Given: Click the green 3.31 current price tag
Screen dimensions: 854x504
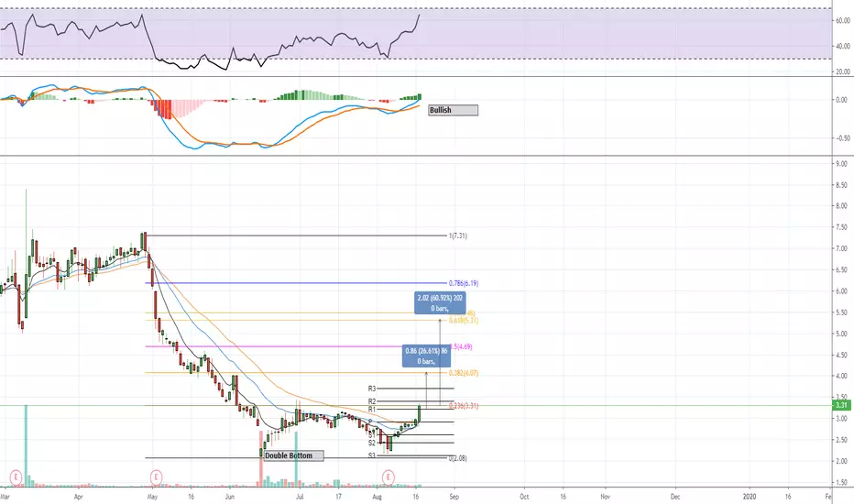Looking at the screenshot, I should coord(842,405).
